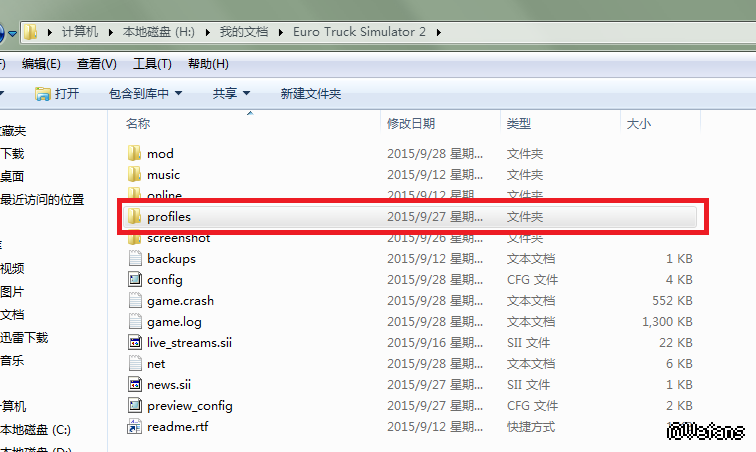Go to 计算机 in the address bar
The width and height of the screenshot is (756, 452).
pyautogui.click(x=80, y=32)
